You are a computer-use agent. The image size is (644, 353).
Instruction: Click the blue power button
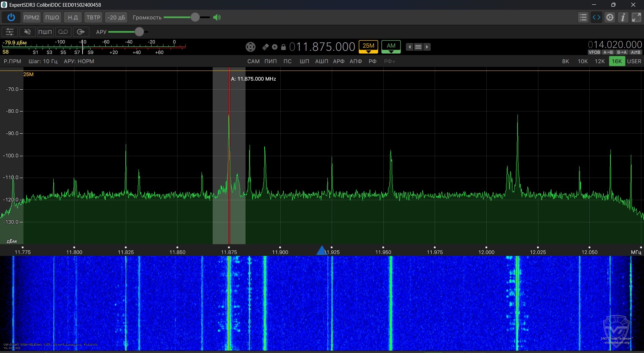[11, 17]
